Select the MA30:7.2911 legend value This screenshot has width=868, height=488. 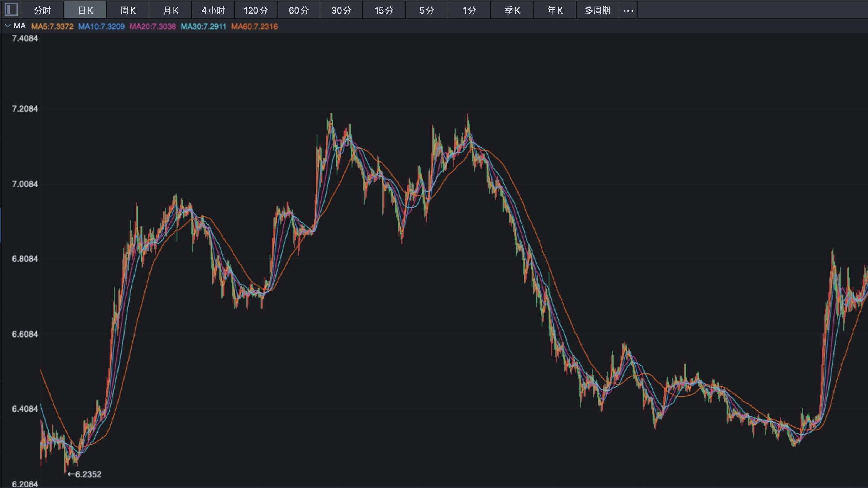204,26
